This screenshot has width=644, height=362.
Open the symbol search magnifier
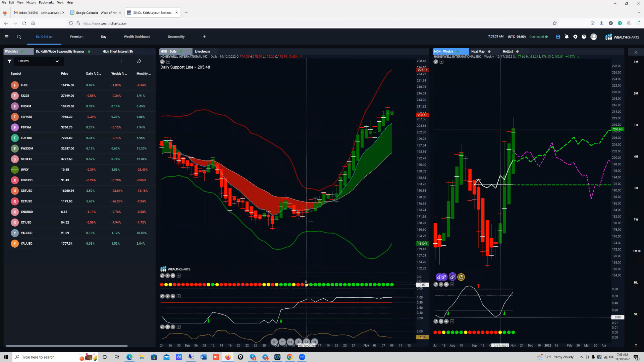19,37
